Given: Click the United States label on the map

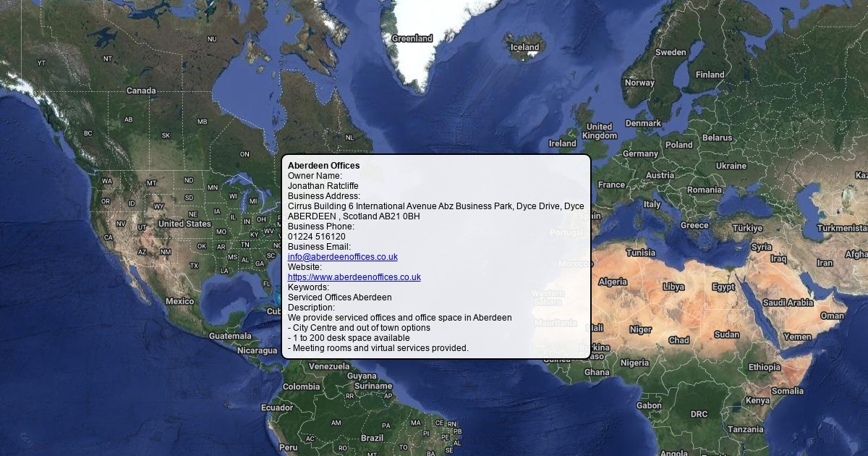Looking at the screenshot, I should click(184, 224).
